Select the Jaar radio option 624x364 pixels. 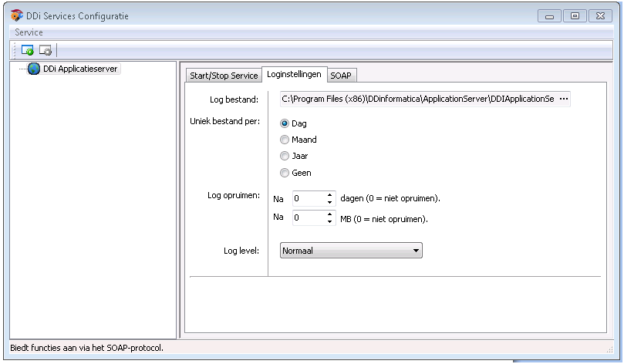pos(285,157)
